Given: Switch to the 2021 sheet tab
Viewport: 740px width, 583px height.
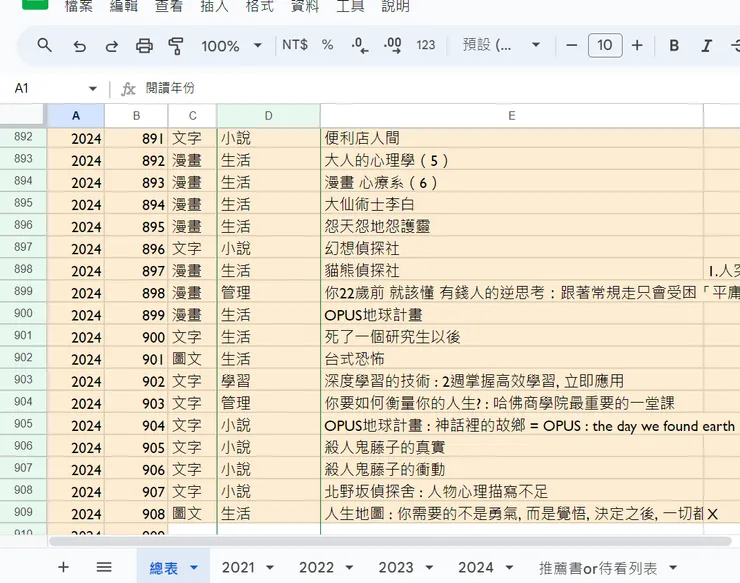Looking at the screenshot, I should (238, 567).
